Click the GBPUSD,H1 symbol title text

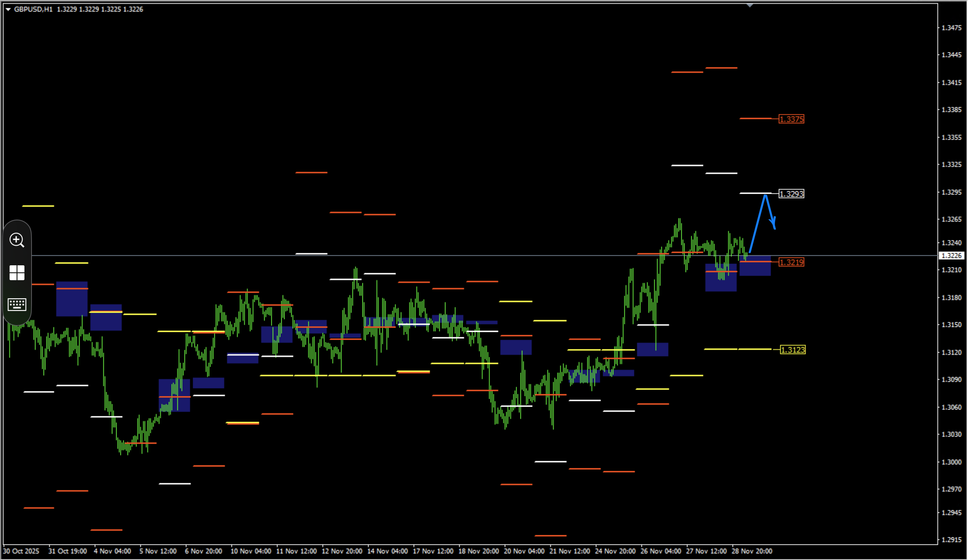[33, 9]
